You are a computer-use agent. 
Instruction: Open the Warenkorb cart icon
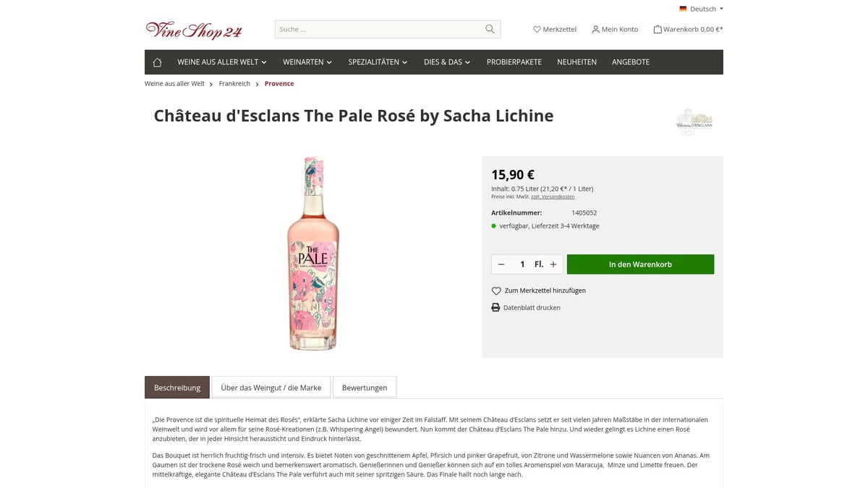click(657, 29)
